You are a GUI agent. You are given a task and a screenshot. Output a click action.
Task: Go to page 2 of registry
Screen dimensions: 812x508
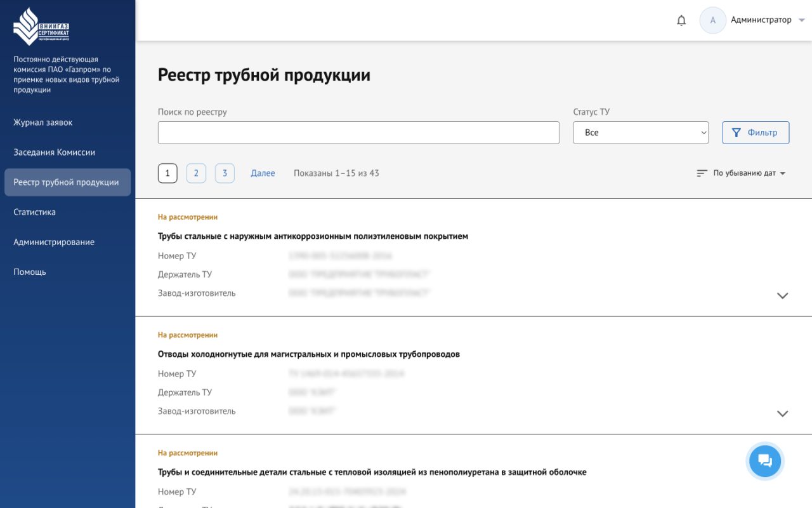pos(196,173)
